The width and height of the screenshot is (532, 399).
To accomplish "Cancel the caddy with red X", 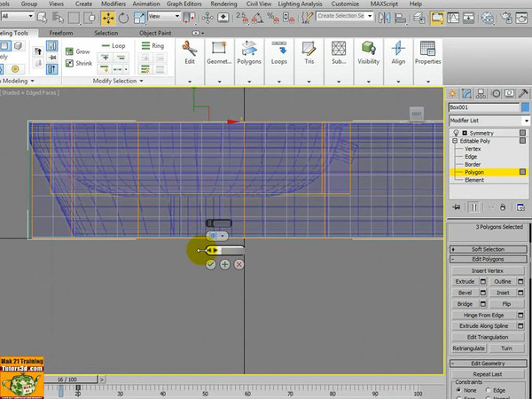I will [x=239, y=264].
